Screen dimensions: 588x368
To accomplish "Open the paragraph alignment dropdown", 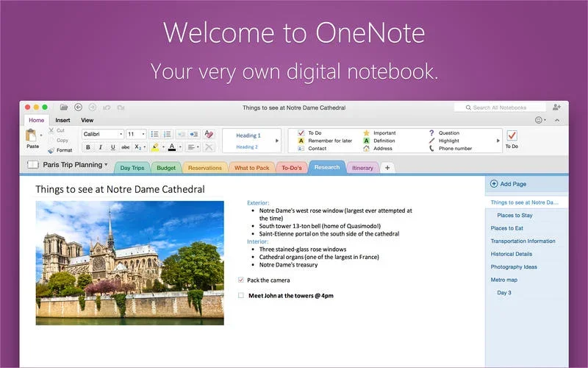I will [x=193, y=147].
